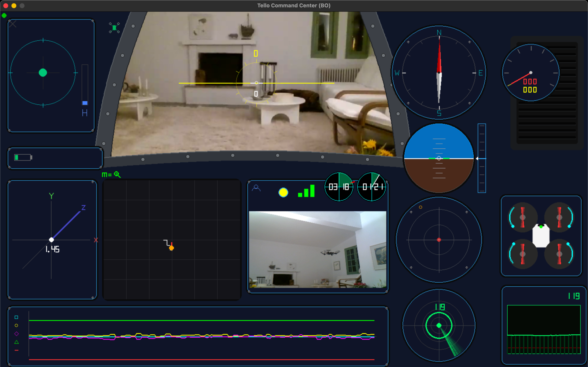Click the orange marker on the map grid
This screenshot has height=367, width=588.
pos(172,248)
